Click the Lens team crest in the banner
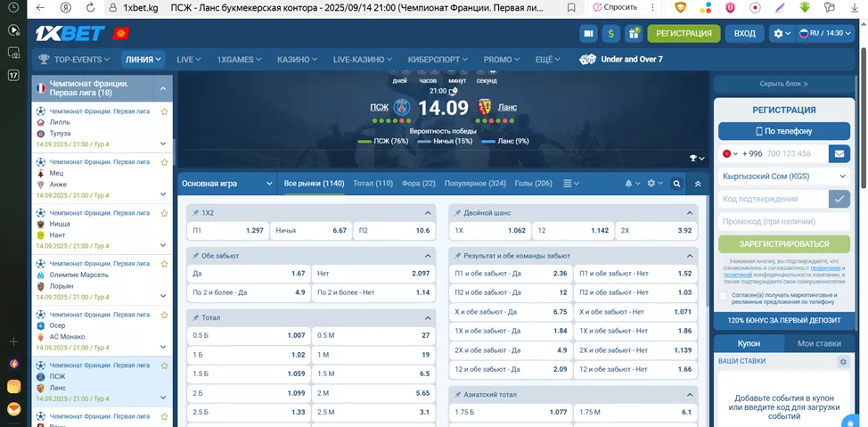Image resolution: width=868 pixels, height=427 pixels. 484,108
